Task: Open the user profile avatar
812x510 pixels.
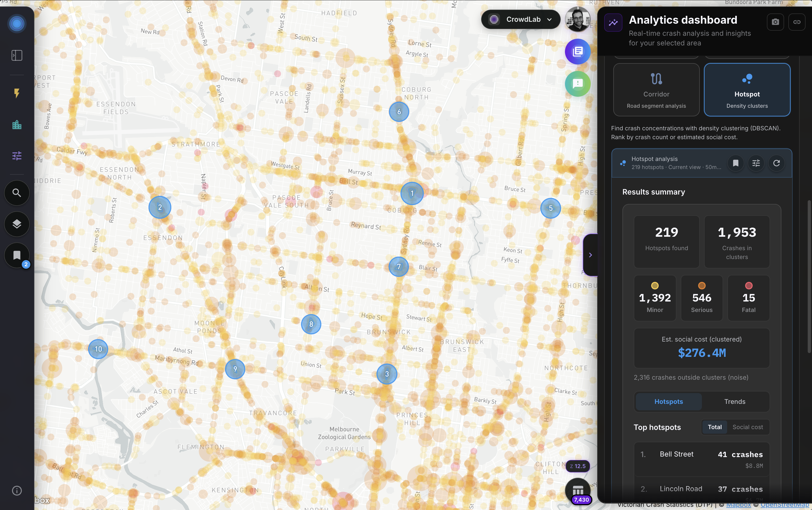Action: click(x=577, y=20)
